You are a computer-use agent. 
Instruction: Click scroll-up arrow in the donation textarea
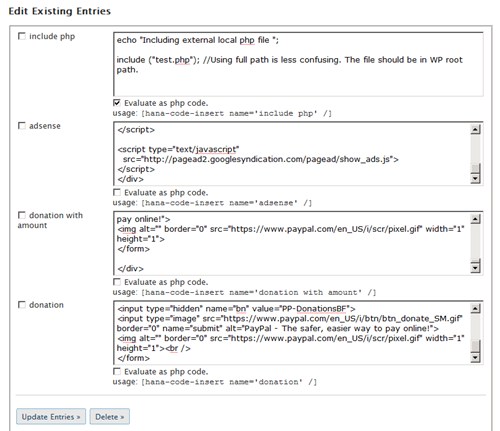pyautogui.click(x=475, y=309)
